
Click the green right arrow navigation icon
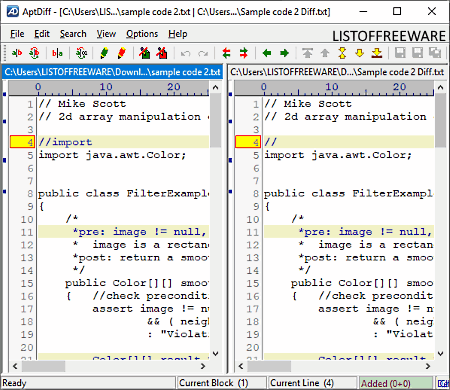tap(284, 53)
